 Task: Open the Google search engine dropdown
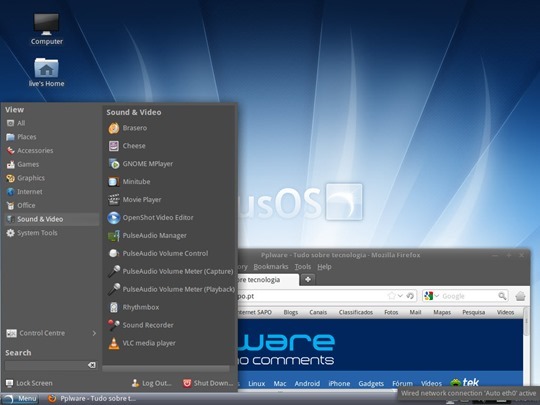[x=432, y=296]
